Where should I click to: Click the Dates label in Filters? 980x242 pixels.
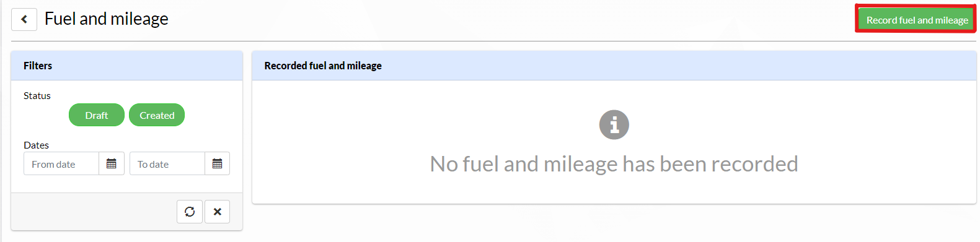(36, 145)
